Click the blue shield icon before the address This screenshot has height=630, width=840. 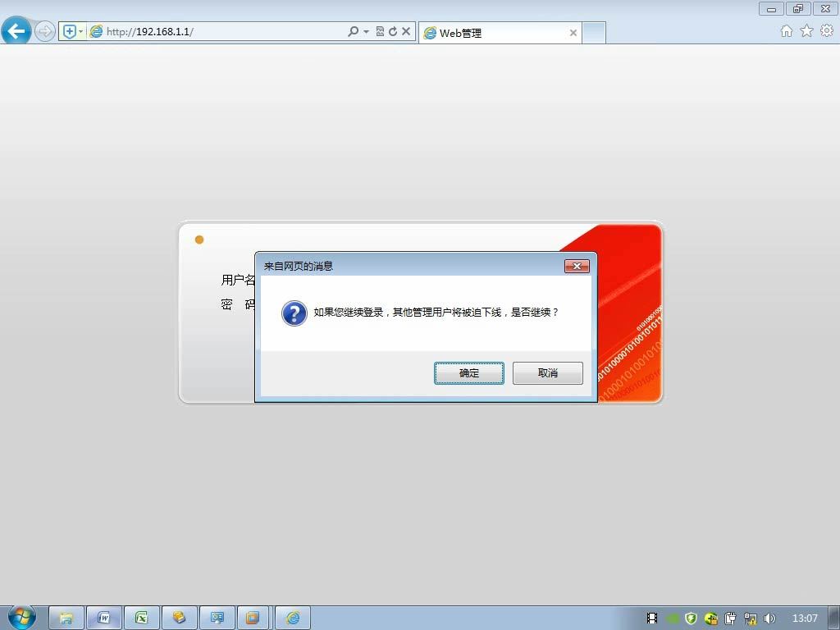[x=70, y=32]
